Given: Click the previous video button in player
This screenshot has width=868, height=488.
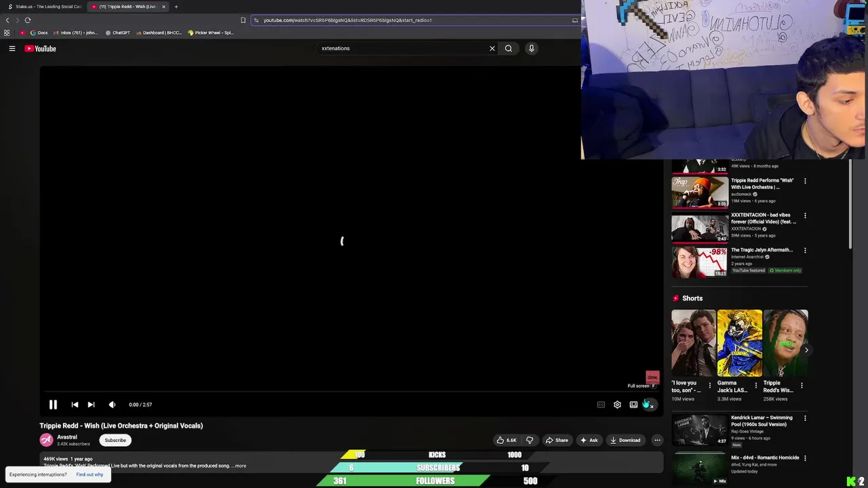Looking at the screenshot, I should (x=75, y=405).
